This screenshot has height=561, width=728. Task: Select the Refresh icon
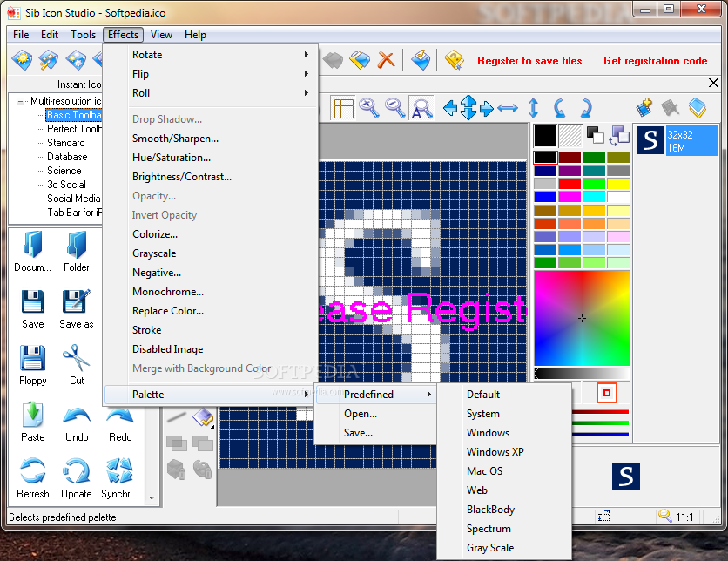(x=32, y=478)
